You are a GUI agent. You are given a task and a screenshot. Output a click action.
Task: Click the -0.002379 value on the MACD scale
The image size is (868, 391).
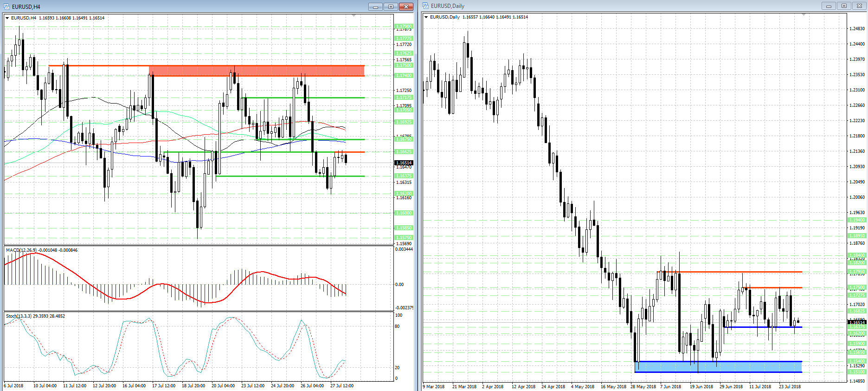[x=404, y=308]
